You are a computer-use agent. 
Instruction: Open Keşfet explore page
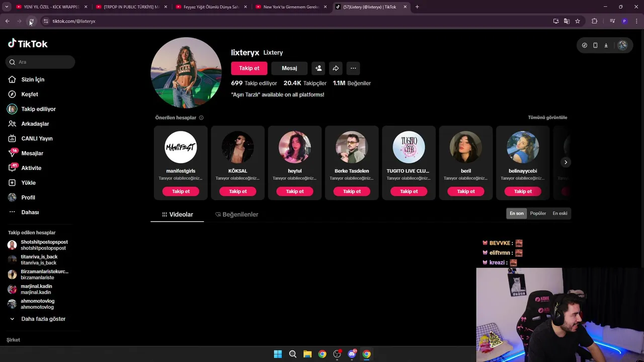(x=23, y=95)
